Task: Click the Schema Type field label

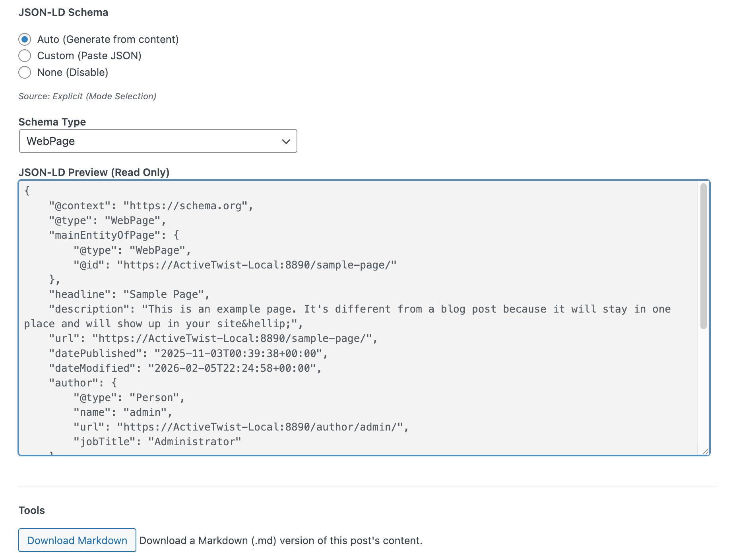Action: tap(52, 122)
